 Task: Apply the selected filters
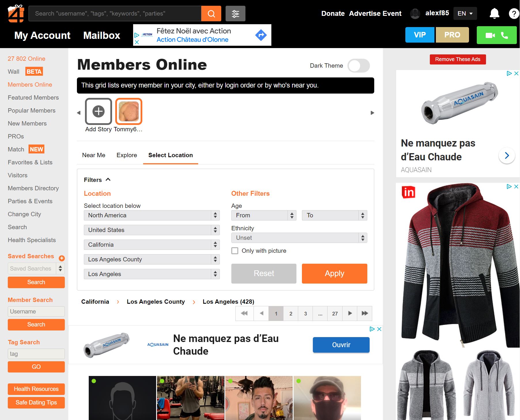[334, 273]
